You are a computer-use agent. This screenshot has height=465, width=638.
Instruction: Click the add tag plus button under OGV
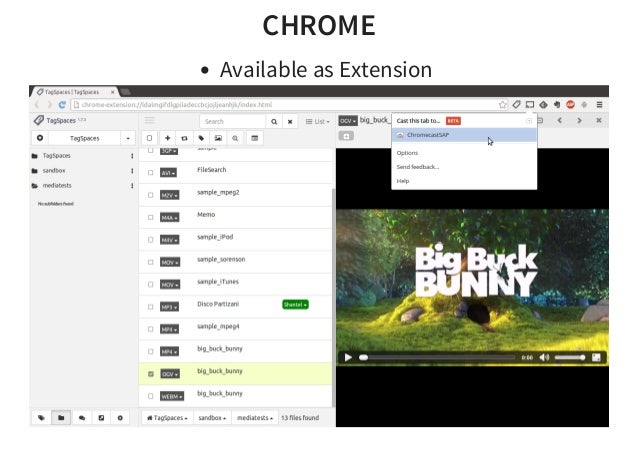tap(346, 136)
